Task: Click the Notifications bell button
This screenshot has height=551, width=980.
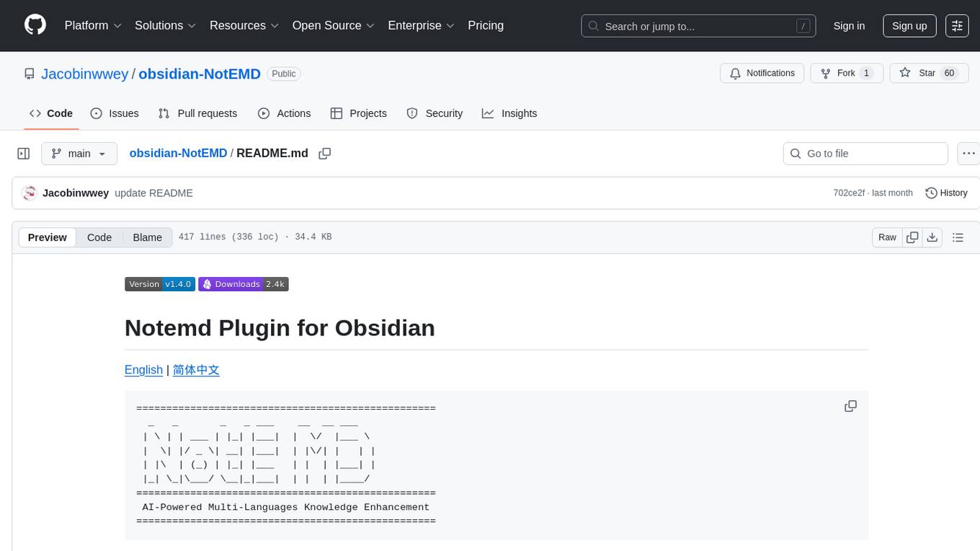Action: click(x=762, y=73)
